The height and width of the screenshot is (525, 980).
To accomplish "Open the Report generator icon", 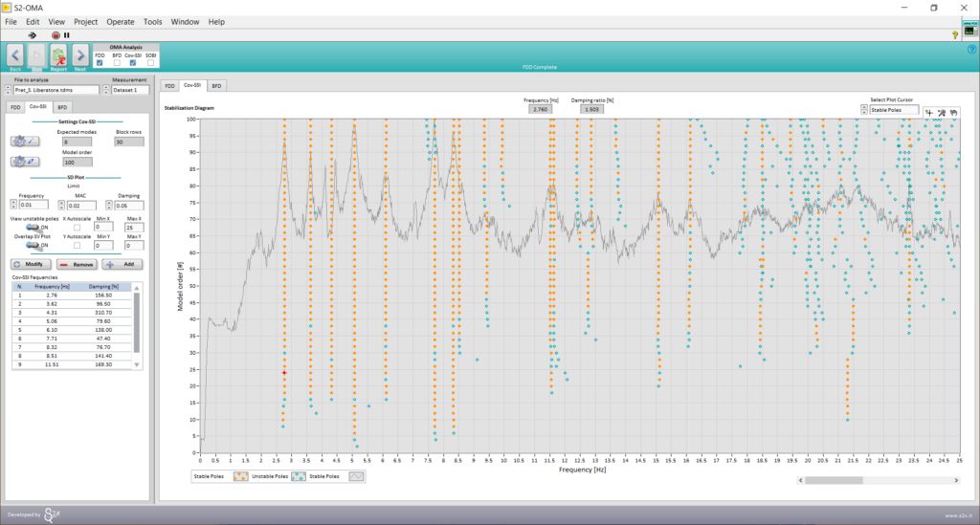I will tap(58, 55).
